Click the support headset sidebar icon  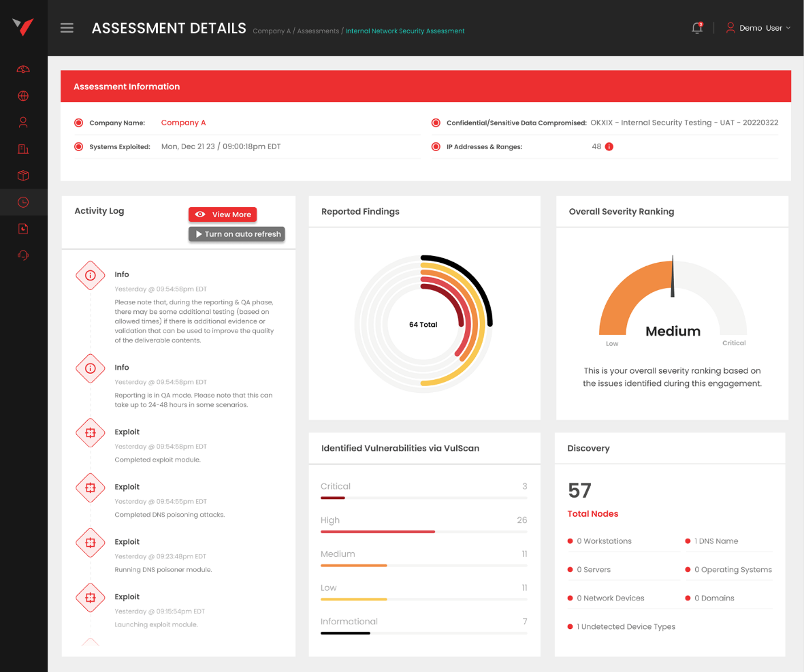23,255
